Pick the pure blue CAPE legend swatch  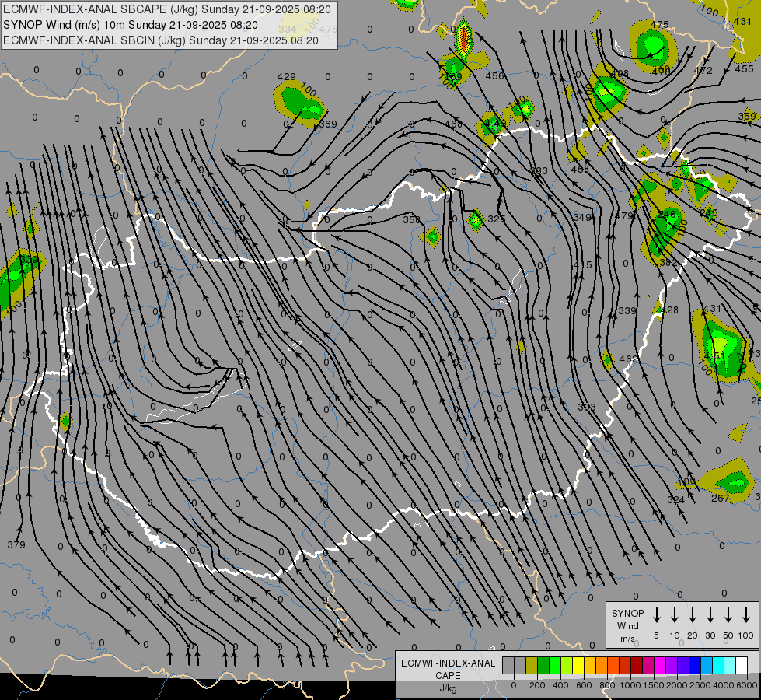coord(694,665)
